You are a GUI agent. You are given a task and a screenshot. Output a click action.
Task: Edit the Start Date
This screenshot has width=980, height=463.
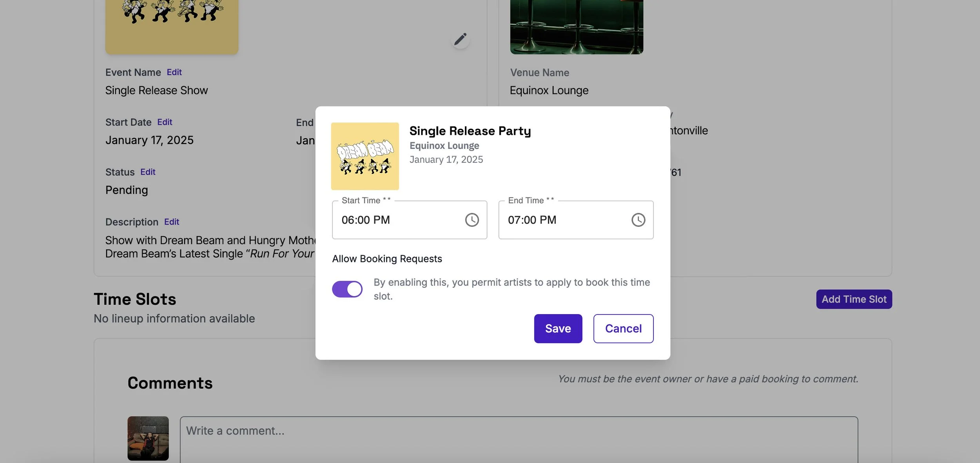[165, 122]
